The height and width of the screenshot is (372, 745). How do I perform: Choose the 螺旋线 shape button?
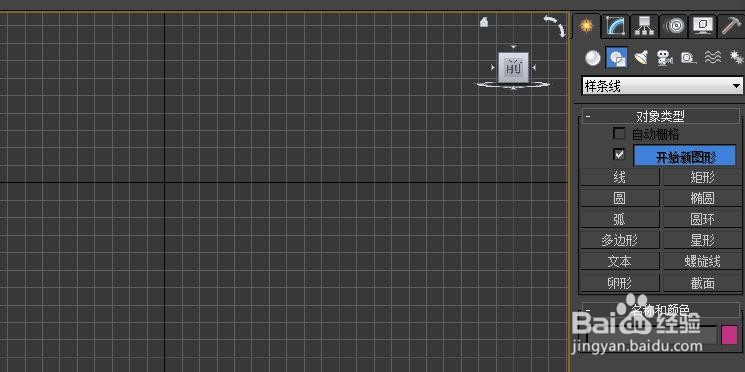pos(703,261)
